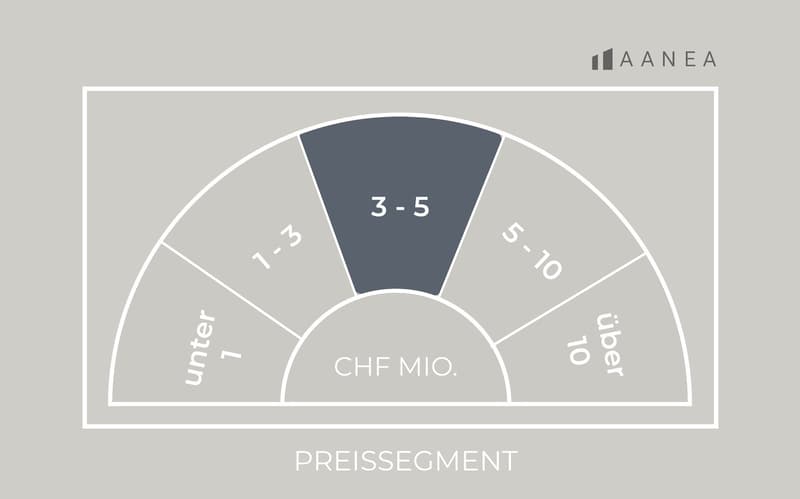Click the tallest bar in the AANEA logo
This screenshot has height=499, width=800.
(x=608, y=59)
